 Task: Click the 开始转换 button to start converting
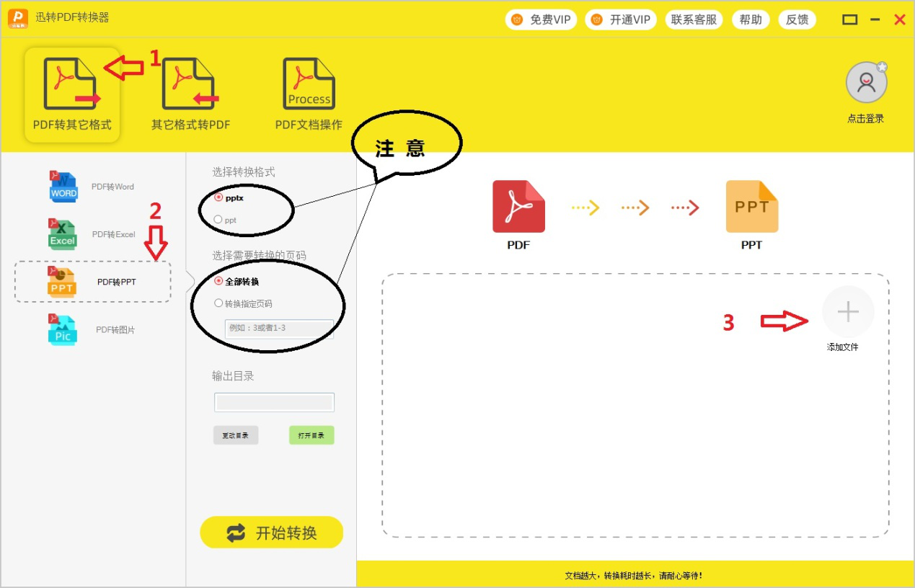click(x=272, y=533)
